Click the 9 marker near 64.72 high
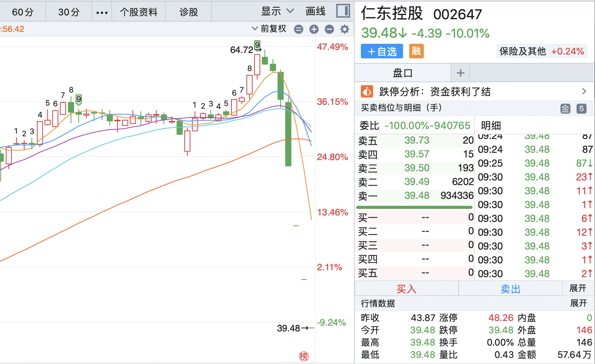The width and height of the screenshot is (595, 364). [257, 45]
